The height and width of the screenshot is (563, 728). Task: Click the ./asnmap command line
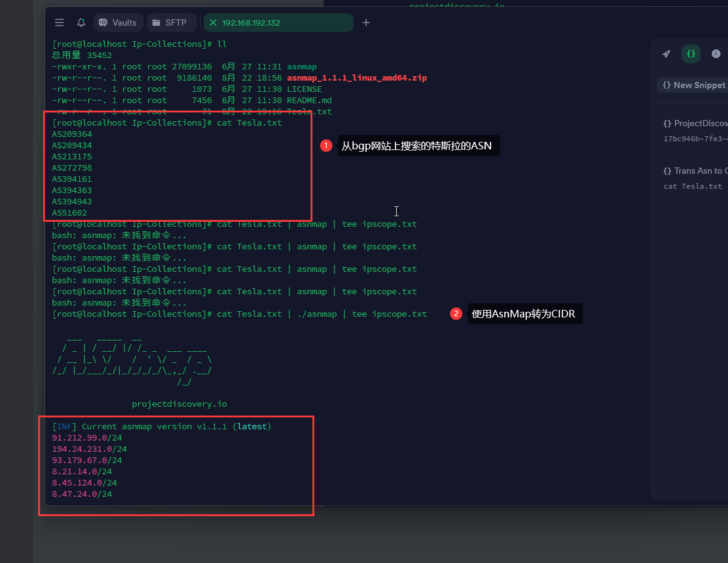pos(239,314)
